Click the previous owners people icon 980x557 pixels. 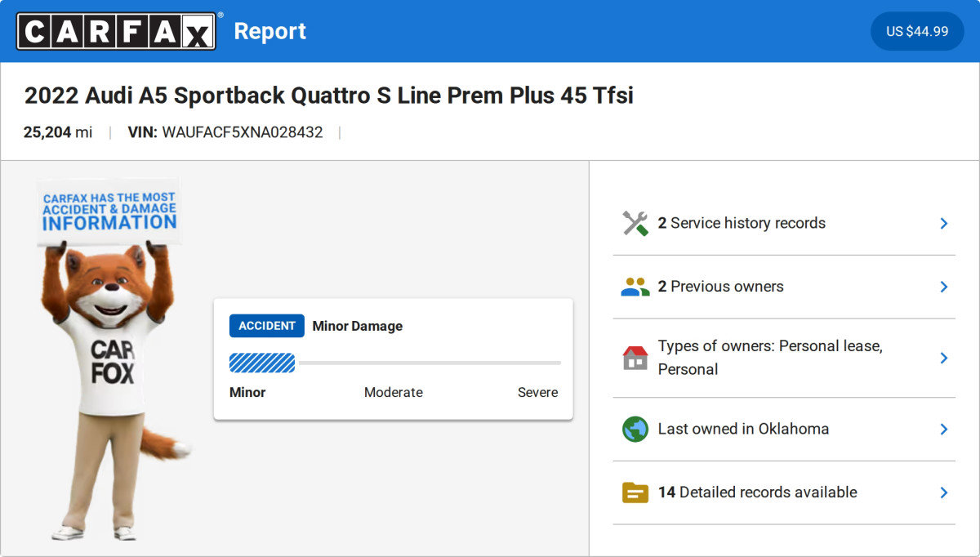[x=635, y=287]
